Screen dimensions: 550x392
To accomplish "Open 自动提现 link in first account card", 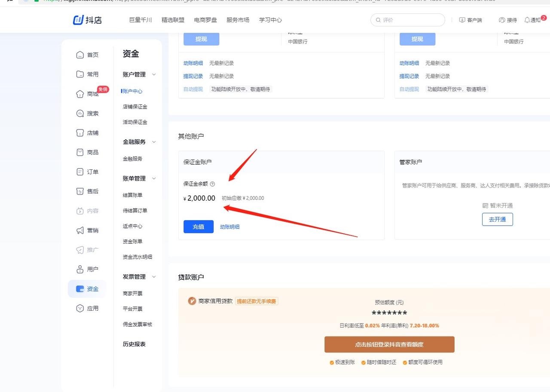I will (193, 89).
